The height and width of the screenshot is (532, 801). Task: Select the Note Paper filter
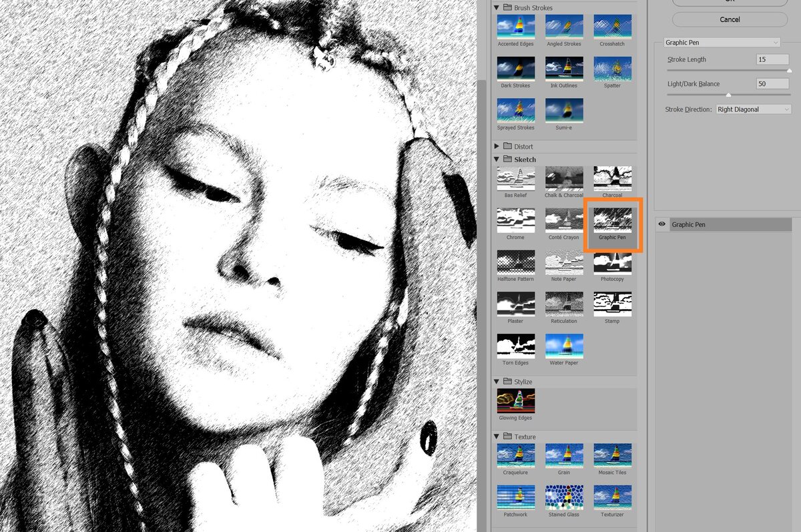(x=564, y=262)
